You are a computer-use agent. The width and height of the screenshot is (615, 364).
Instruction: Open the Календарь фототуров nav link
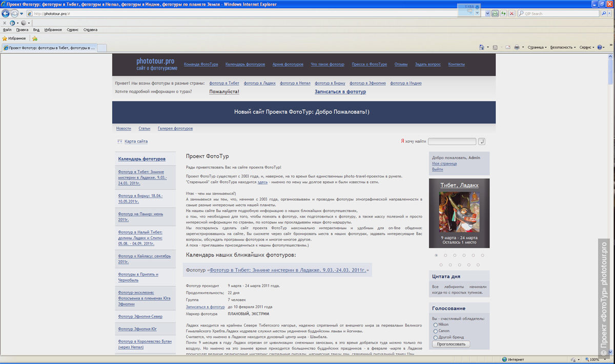coord(245,64)
